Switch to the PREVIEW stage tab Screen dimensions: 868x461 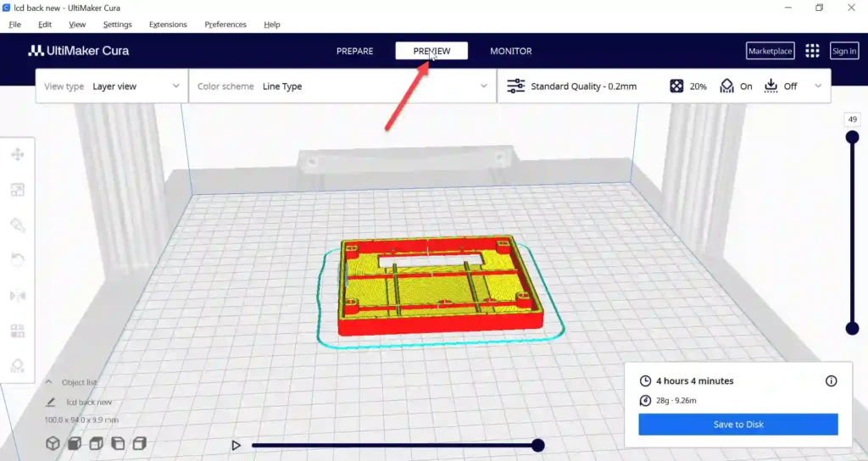pos(431,51)
